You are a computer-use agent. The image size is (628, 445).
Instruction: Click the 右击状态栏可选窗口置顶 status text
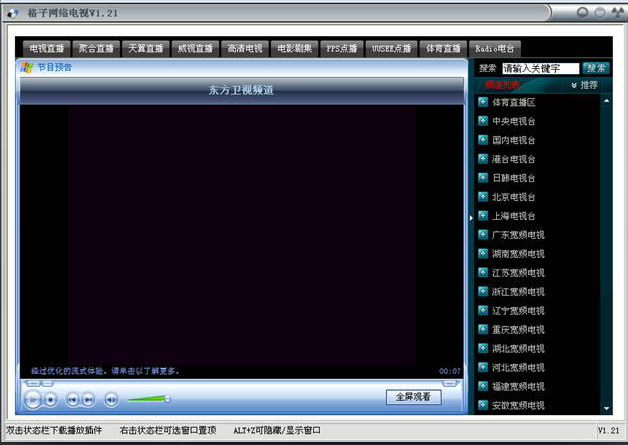point(168,431)
